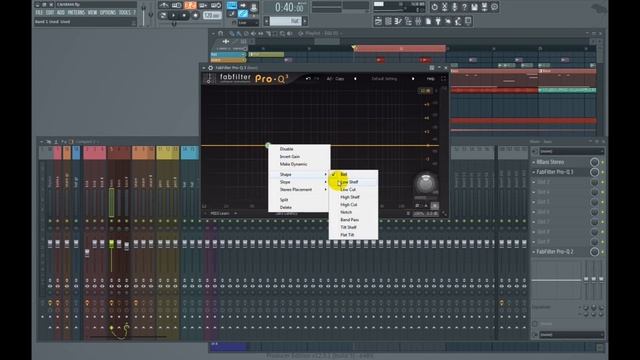640x360 pixels.
Task: Click the save project icon
Action: point(474,7)
